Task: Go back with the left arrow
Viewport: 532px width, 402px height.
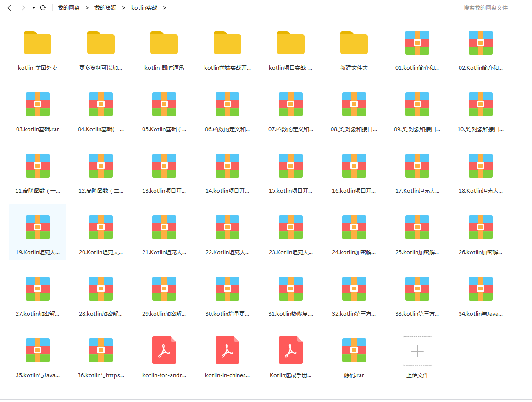Action: click(9, 7)
